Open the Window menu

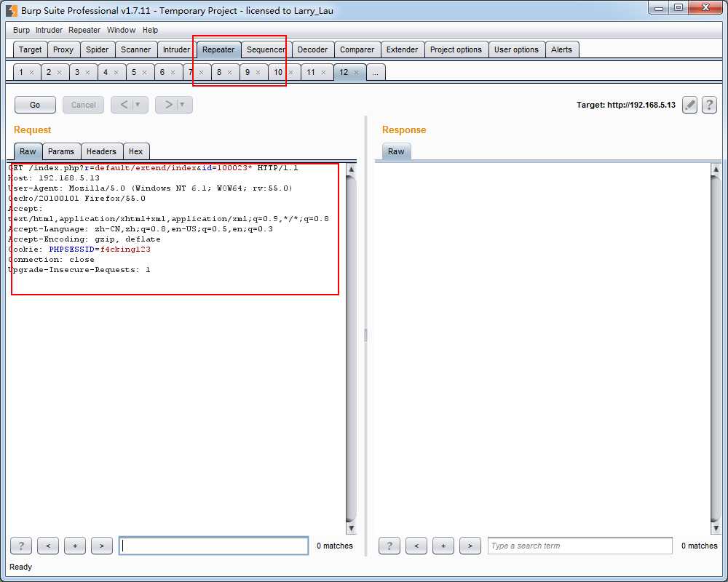121,30
